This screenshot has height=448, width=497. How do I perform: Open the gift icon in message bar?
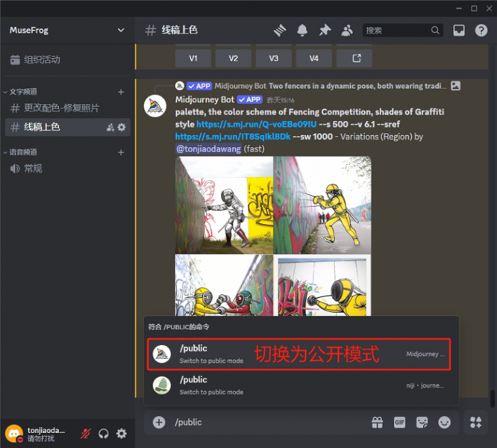tap(377, 423)
